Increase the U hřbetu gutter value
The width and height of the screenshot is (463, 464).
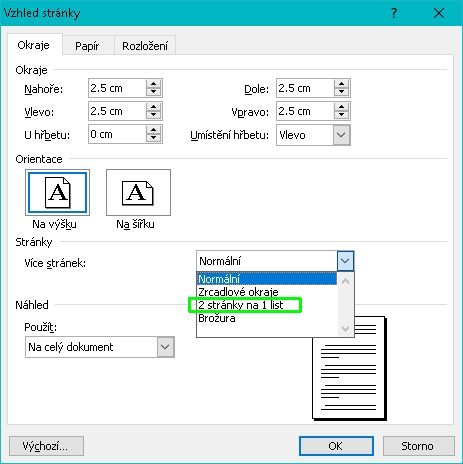(153, 130)
